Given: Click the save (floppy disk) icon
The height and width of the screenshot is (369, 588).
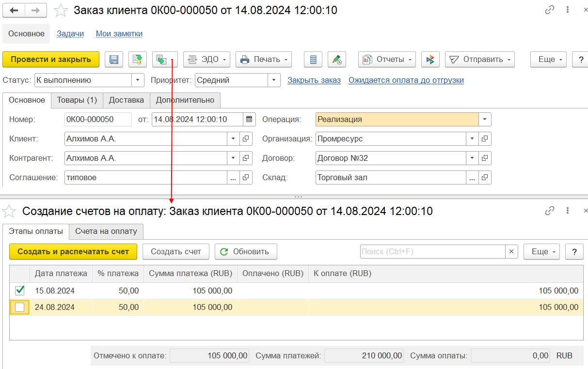Looking at the screenshot, I should [x=114, y=60].
